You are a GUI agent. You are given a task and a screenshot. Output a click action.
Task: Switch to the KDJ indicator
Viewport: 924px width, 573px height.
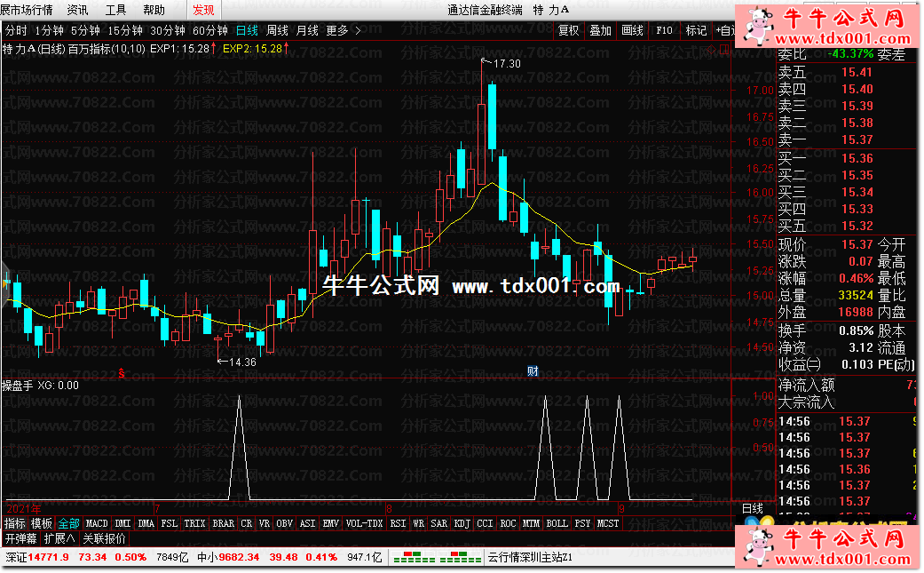[x=462, y=523]
